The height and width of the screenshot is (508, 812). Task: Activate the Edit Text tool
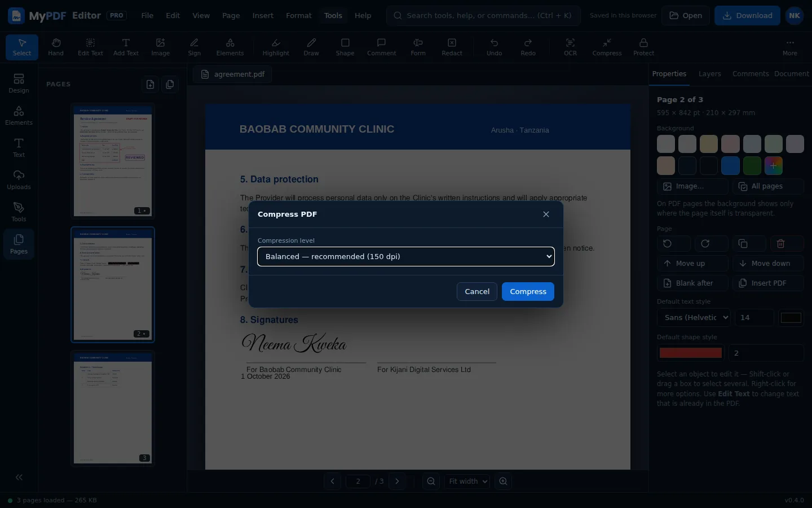coord(90,47)
